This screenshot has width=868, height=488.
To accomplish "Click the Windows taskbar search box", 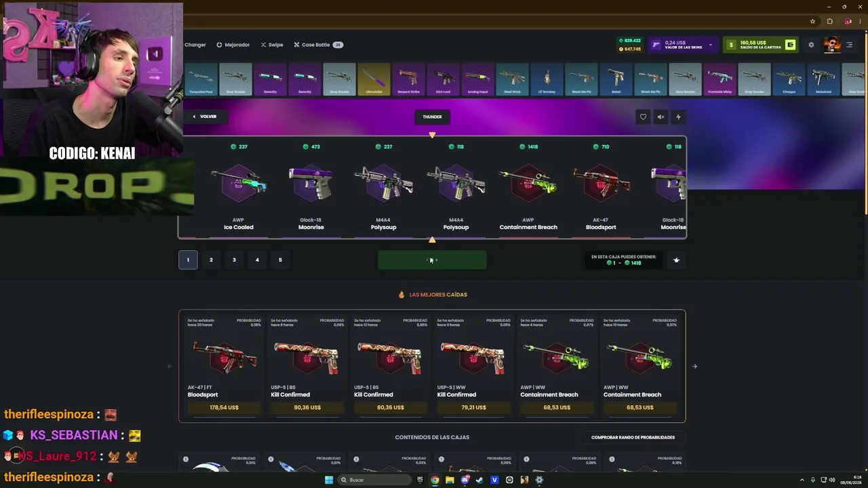I will tap(375, 480).
